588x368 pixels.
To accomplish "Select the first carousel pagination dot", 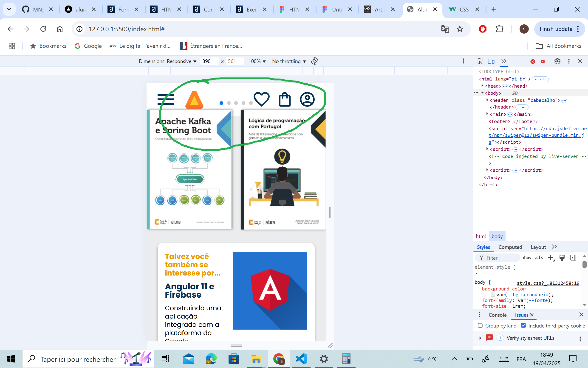I will (221, 103).
